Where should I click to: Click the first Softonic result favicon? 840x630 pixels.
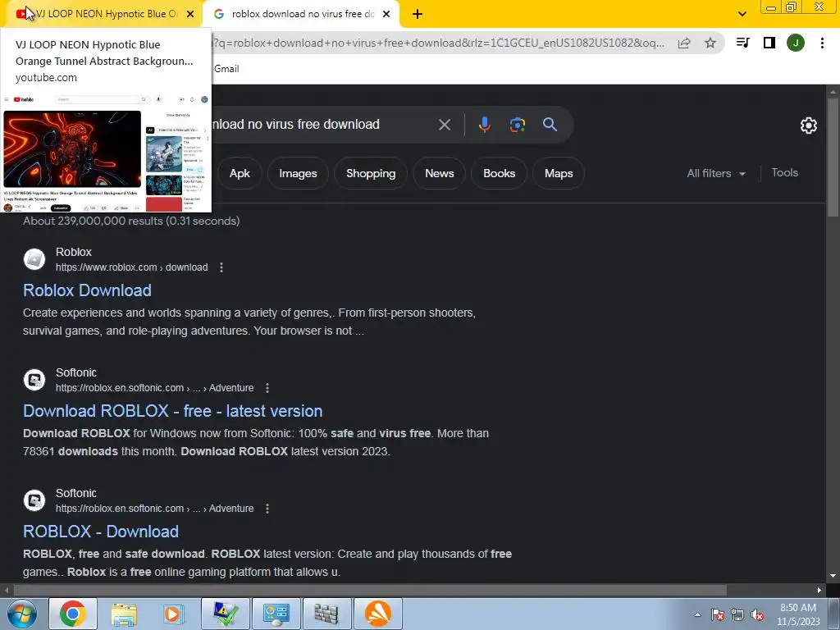click(34, 380)
